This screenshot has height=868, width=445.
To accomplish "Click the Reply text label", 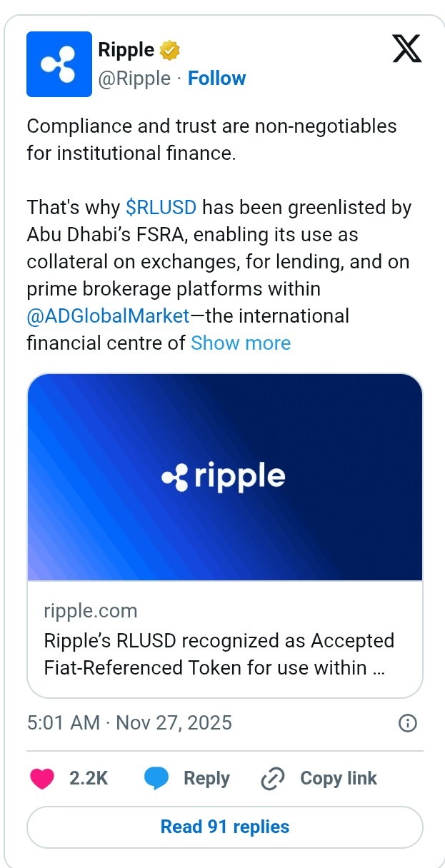I will (206, 779).
